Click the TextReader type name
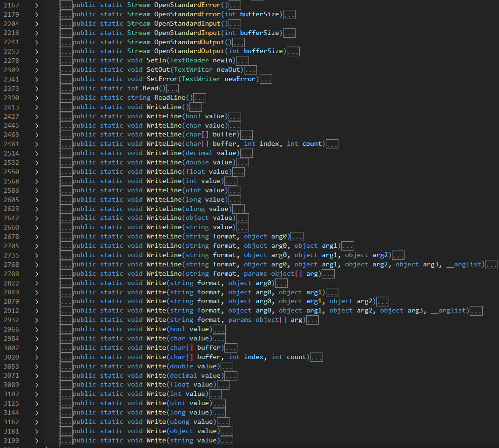The width and height of the screenshot is (499, 448). coord(189,61)
